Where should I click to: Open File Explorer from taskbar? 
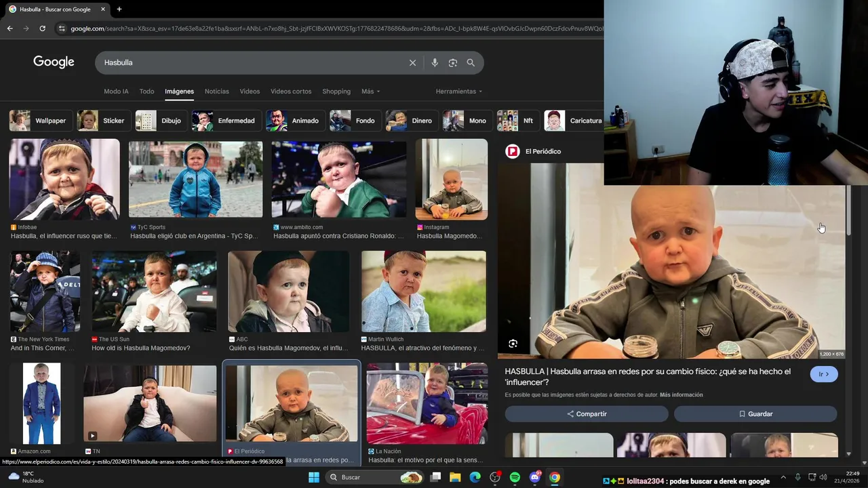pyautogui.click(x=455, y=477)
